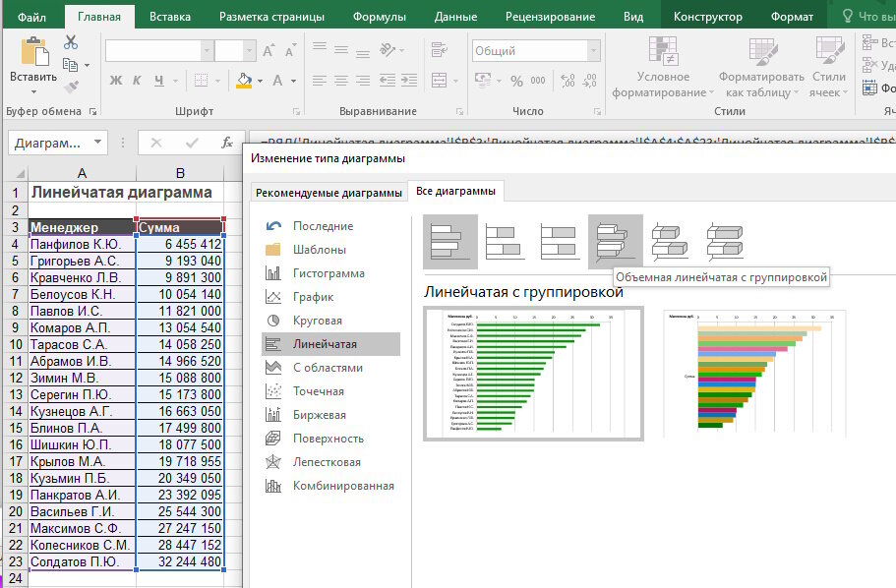The height and width of the screenshot is (588, 896).
Task: Open Условное форматирование menu
Action: [663, 68]
